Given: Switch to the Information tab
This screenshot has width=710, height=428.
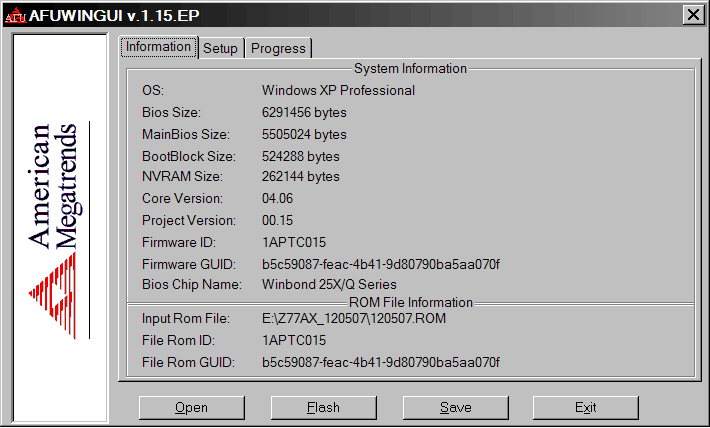Looking at the screenshot, I should pos(159,47).
